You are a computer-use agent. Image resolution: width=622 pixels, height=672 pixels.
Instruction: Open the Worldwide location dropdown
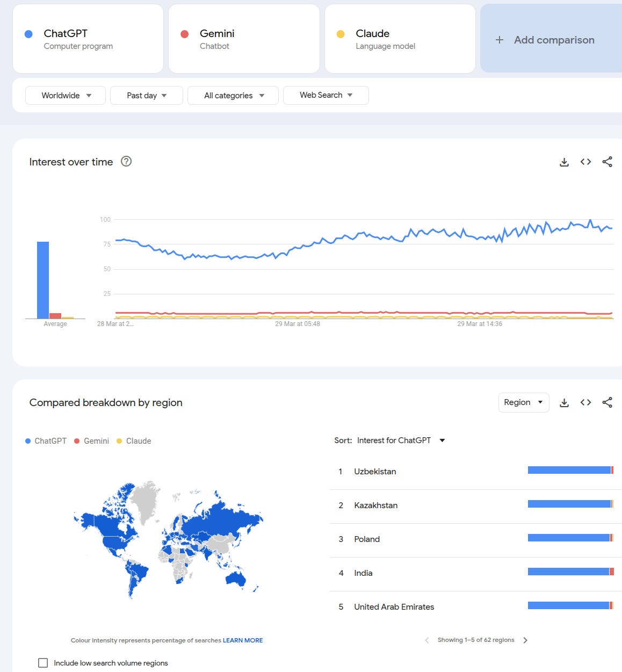66,96
